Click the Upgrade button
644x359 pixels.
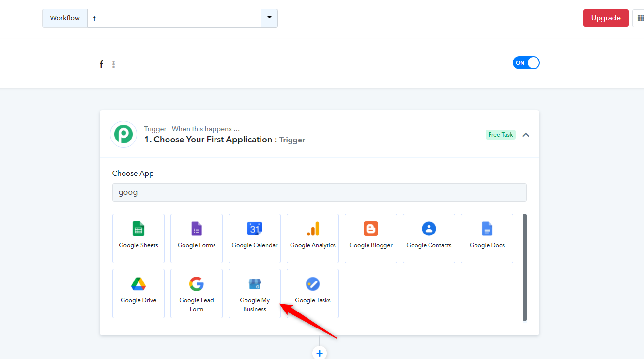pyautogui.click(x=606, y=18)
